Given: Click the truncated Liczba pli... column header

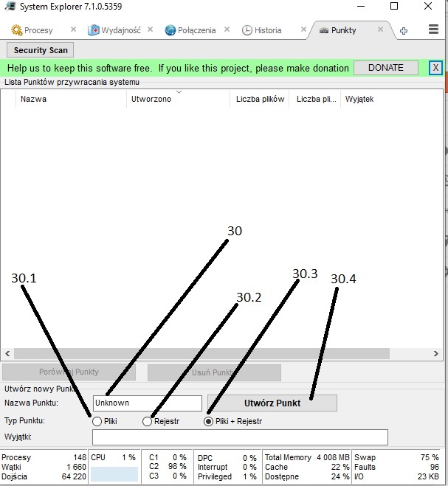Looking at the screenshot, I should [x=315, y=99].
